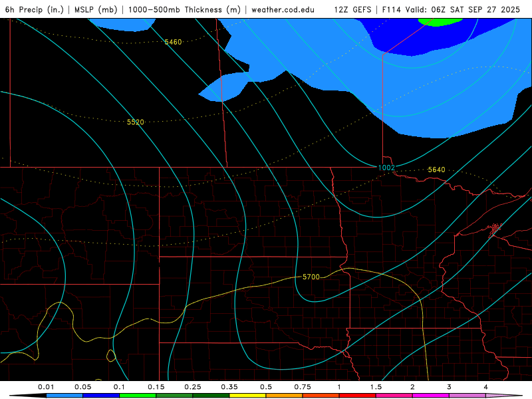Click the legend value 3
This screenshot has height=399, width=532.
[450, 387]
